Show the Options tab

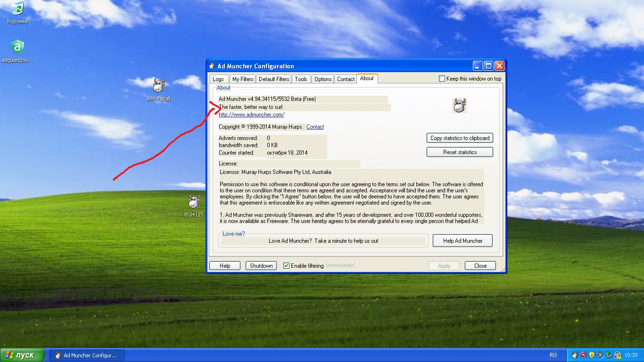point(323,79)
